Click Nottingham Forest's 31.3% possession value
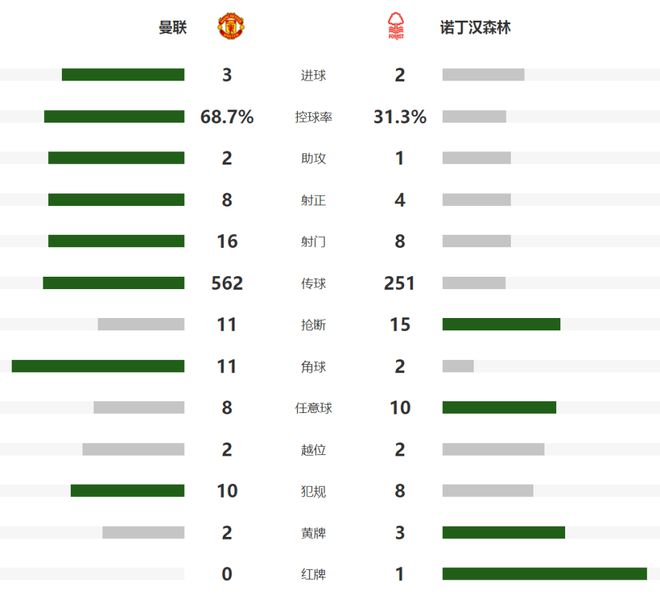 tap(400, 117)
